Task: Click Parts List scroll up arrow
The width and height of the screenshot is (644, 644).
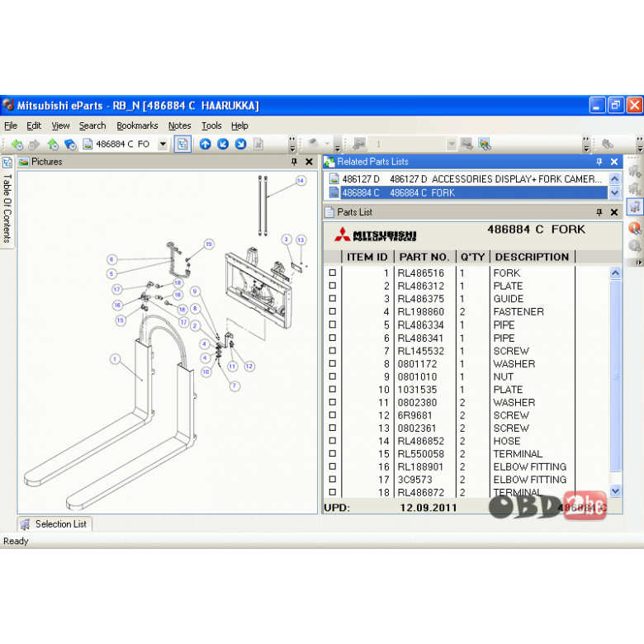Action: (x=615, y=273)
